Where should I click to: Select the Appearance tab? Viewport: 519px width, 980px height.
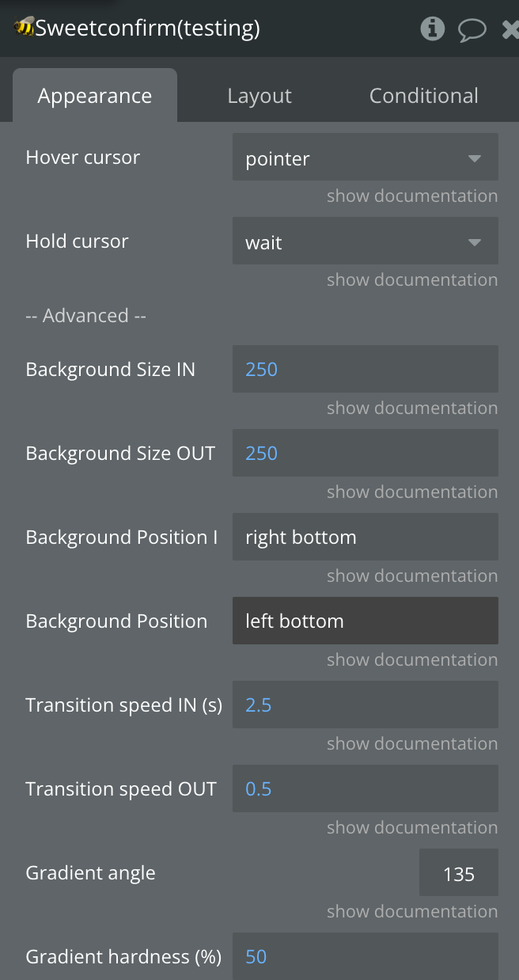(x=95, y=96)
